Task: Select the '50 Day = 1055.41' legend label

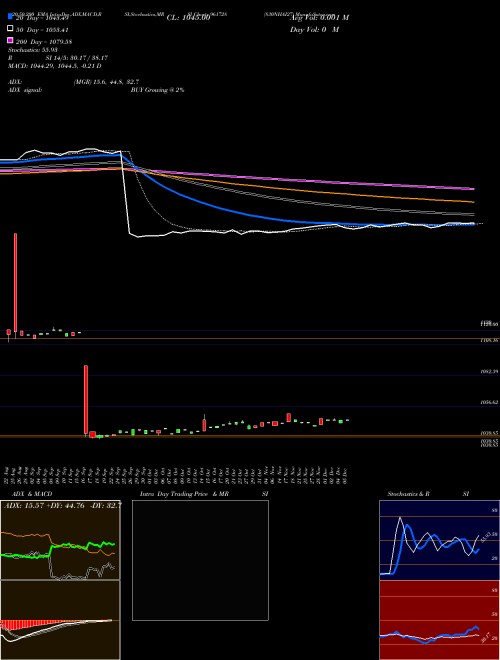Action: pyautogui.click(x=42, y=30)
